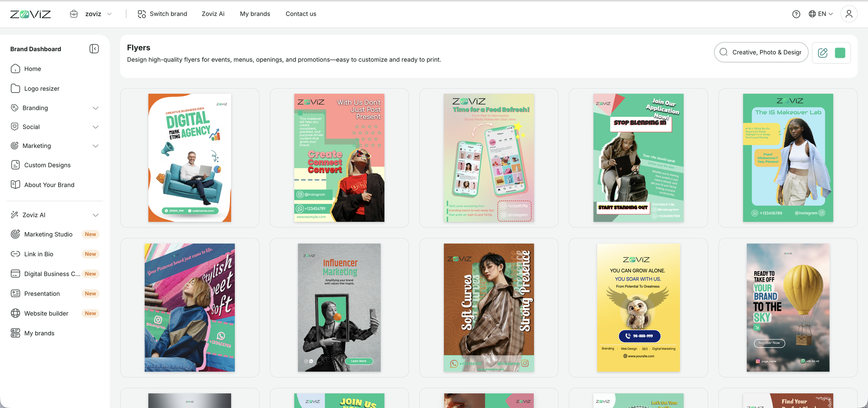
Task: Open the Home sidebar link
Action: coord(33,69)
